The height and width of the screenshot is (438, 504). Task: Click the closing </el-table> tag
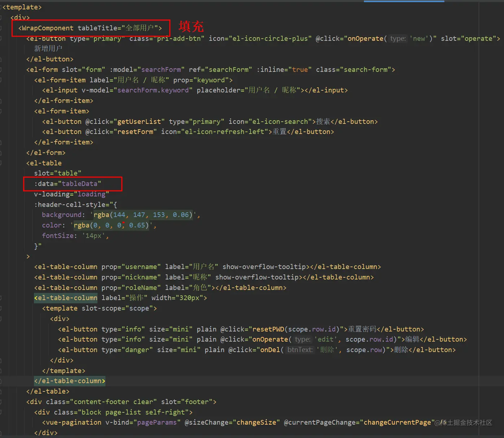coord(48,391)
